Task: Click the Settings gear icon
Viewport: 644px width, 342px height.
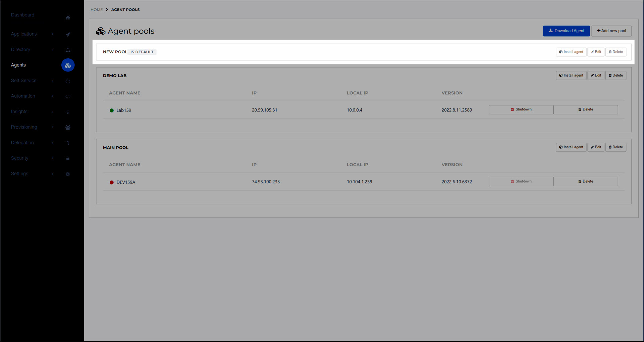Action: click(x=68, y=174)
